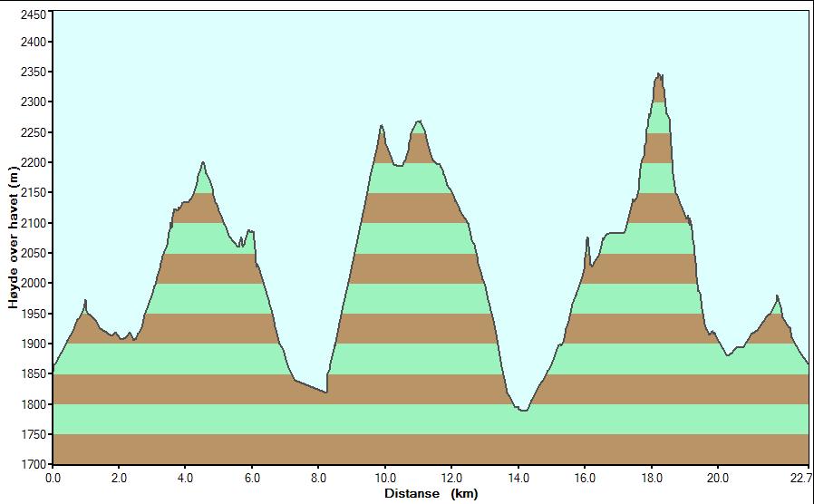
Task: Click the 20.0 distance tick label
Action: click(x=718, y=479)
